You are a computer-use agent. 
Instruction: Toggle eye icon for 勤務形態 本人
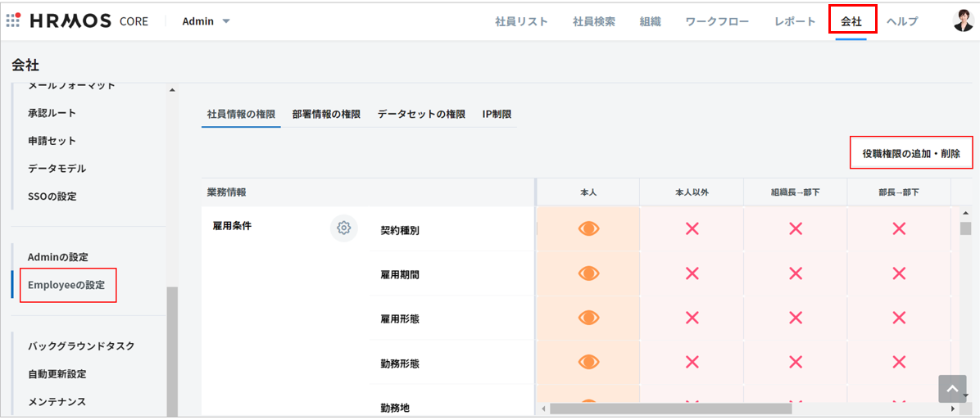pyautogui.click(x=588, y=362)
